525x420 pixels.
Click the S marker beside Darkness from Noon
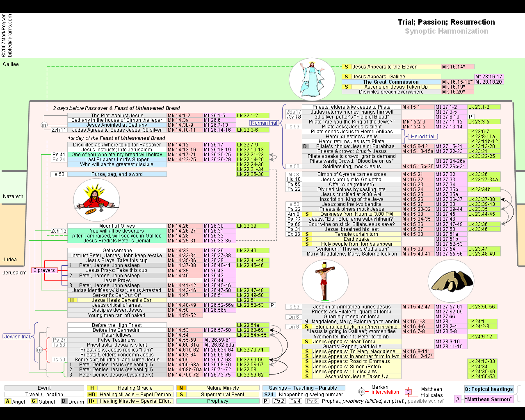coord(307,214)
